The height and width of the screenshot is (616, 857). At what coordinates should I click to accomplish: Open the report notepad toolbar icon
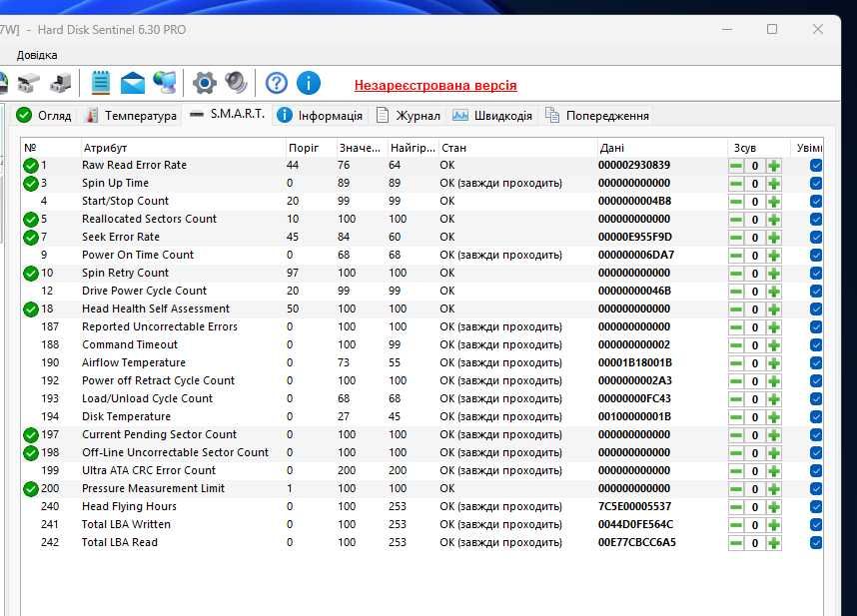(100, 83)
